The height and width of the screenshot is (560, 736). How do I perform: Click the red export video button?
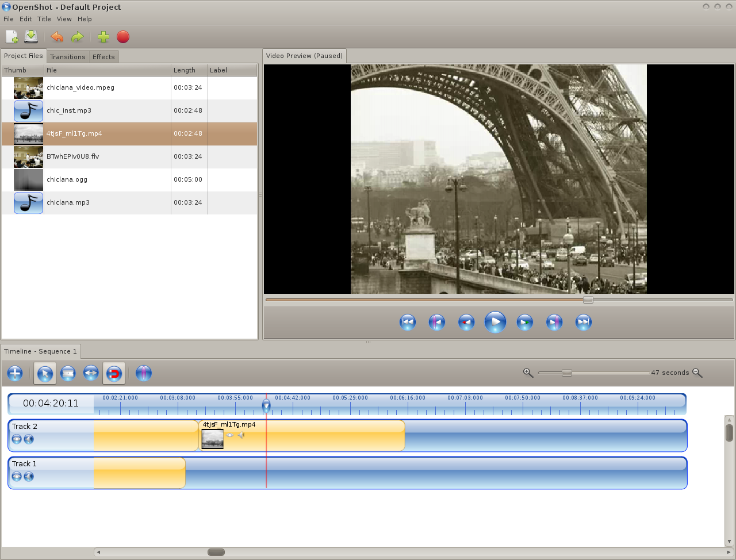pos(123,37)
